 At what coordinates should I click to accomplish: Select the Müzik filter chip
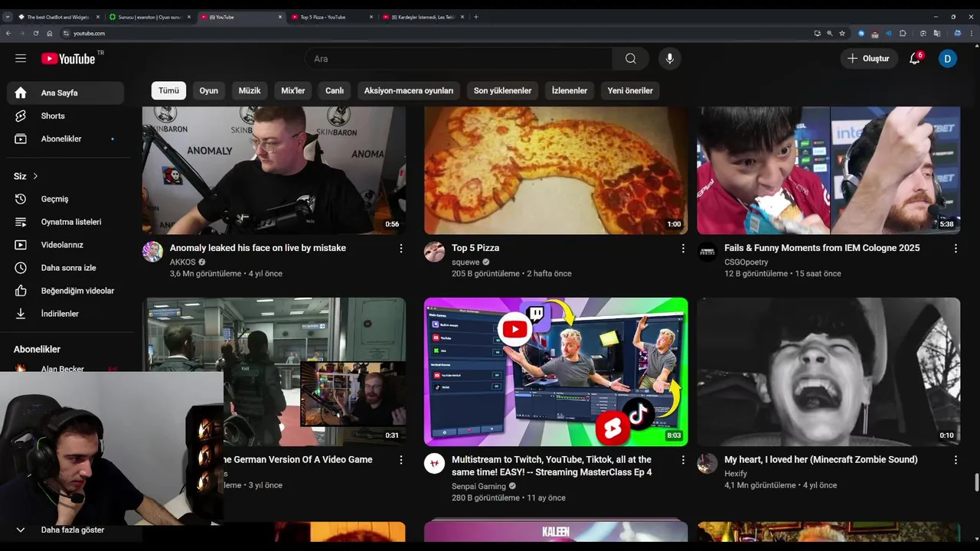point(250,90)
